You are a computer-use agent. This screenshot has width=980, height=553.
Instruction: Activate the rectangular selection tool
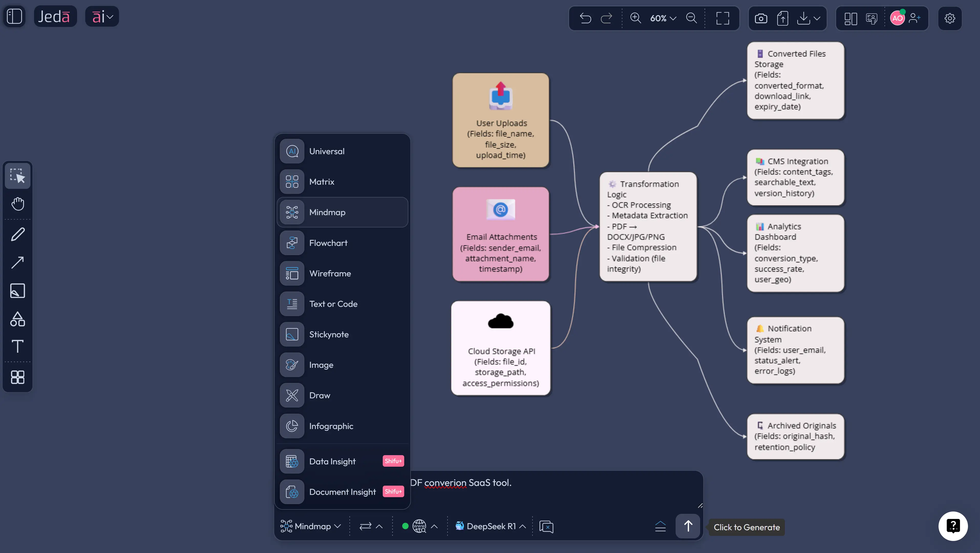click(17, 175)
